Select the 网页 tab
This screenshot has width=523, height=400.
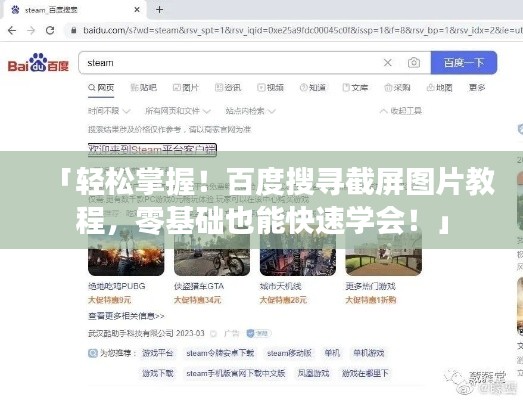101,87
